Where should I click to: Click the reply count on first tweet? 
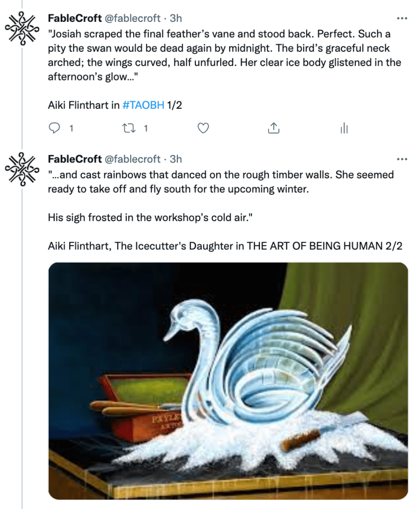(x=72, y=128)
